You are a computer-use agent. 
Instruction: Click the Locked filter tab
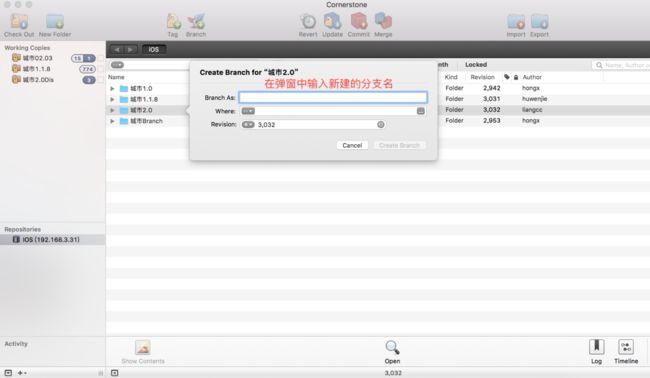click(476, 65)
